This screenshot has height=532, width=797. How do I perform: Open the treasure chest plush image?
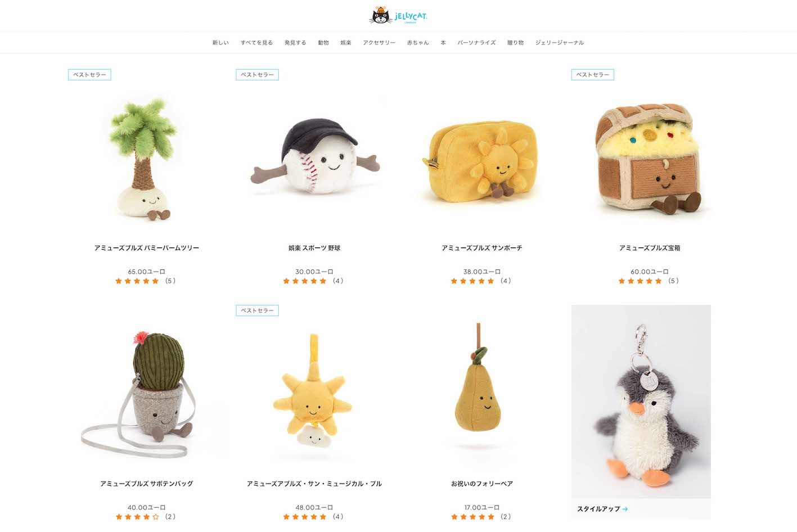pyautogui.click(x=650, y=159)
